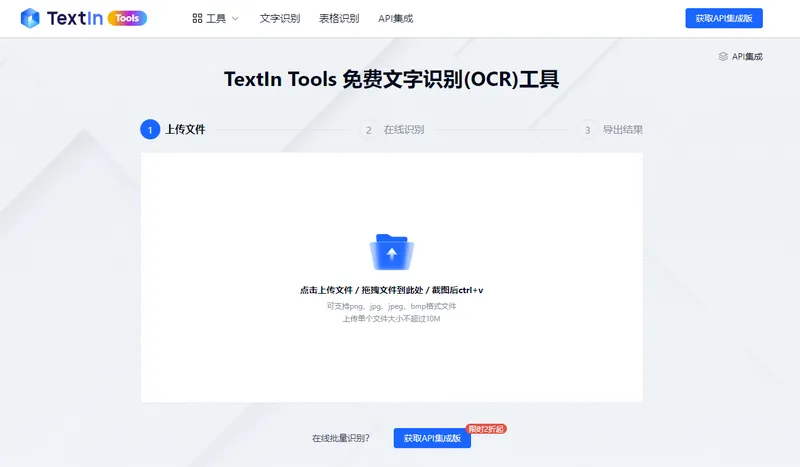This screenshot has width=800, height=467.
Task: Click bottom 获取API集成版 button
Action: pyautogui.click(x=432, y=438)
